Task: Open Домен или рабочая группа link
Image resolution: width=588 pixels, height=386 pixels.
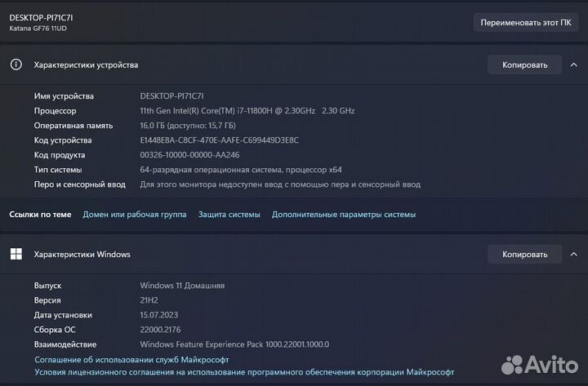Action: pos(134,215)
